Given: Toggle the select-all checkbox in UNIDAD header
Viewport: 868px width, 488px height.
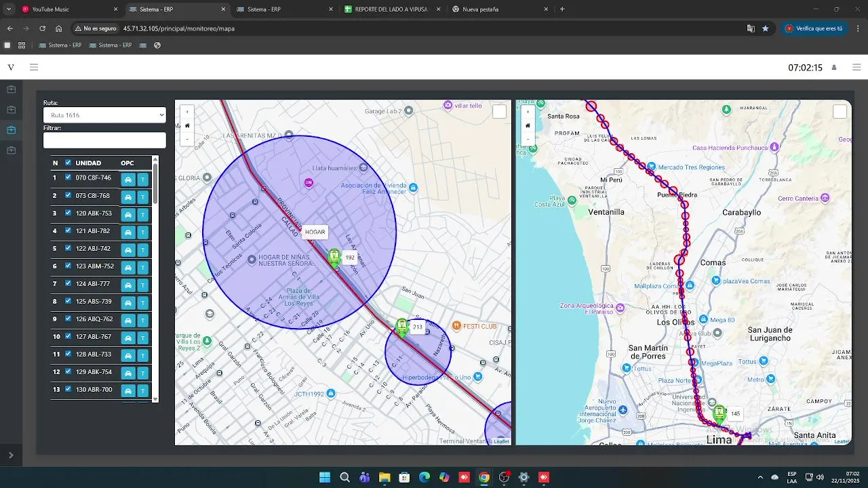Looking at the screenshot, I should click(68, 163).
